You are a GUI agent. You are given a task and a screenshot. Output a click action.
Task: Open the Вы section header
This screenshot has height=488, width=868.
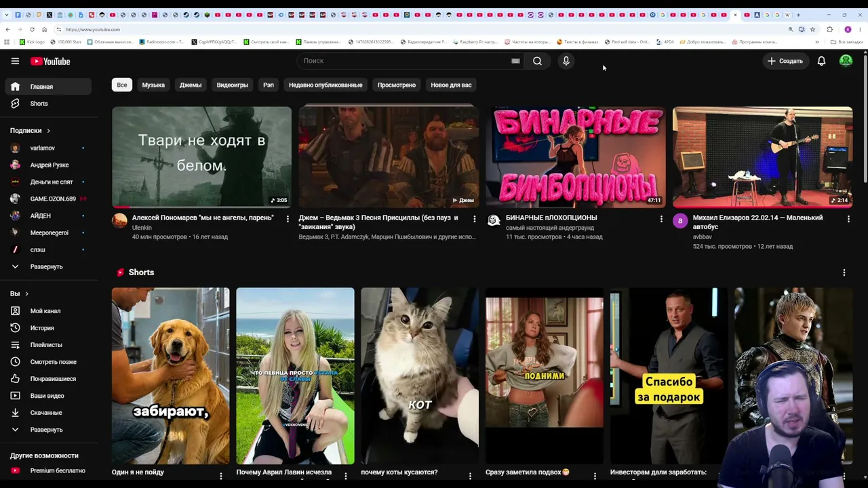pos(19,293)
